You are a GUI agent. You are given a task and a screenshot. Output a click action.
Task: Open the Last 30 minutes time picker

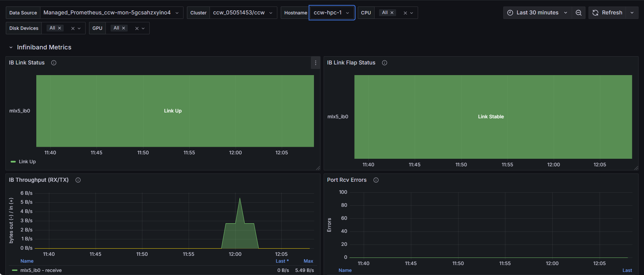pyautogui.click(x=538, y=13)
